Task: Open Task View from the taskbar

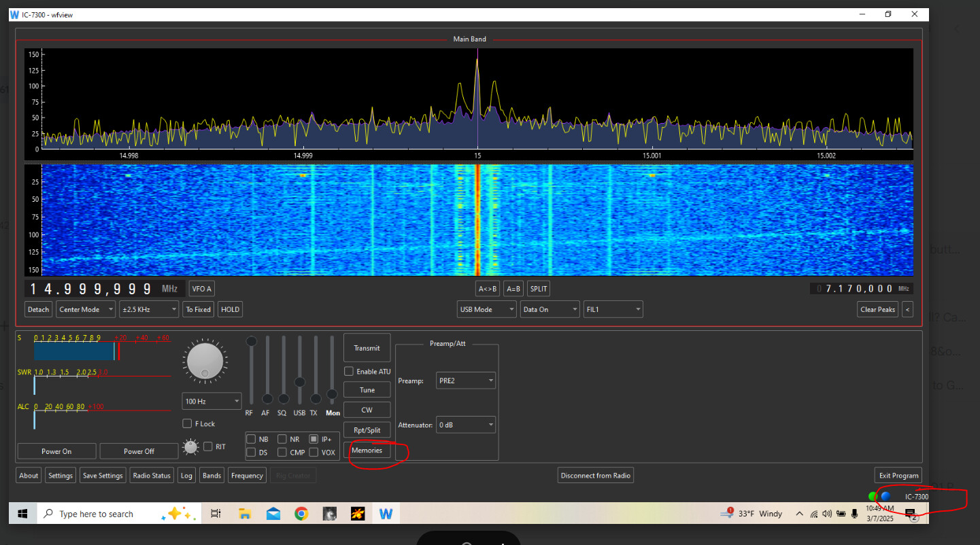Action: coord(216,514)
